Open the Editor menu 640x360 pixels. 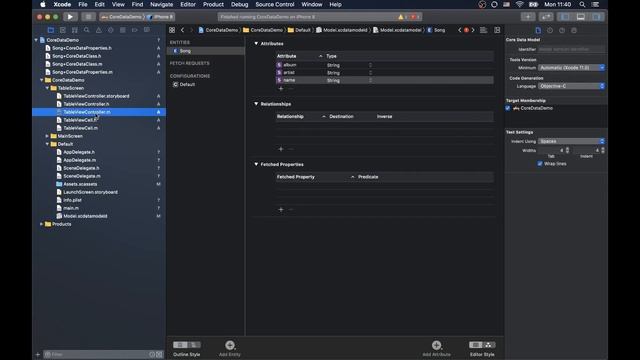[x=188, y=4]
